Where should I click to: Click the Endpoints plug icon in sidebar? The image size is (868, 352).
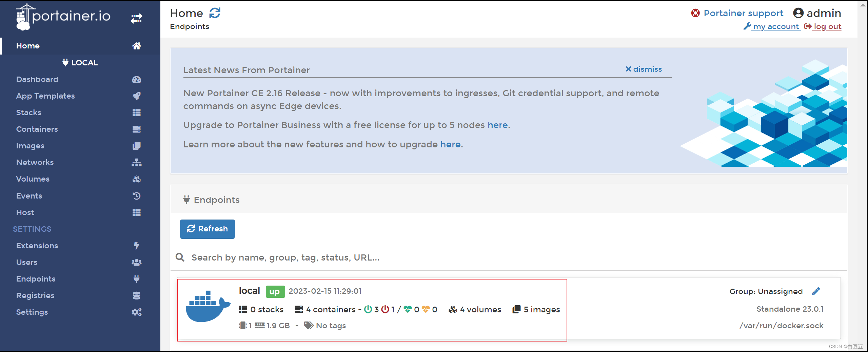136,279
